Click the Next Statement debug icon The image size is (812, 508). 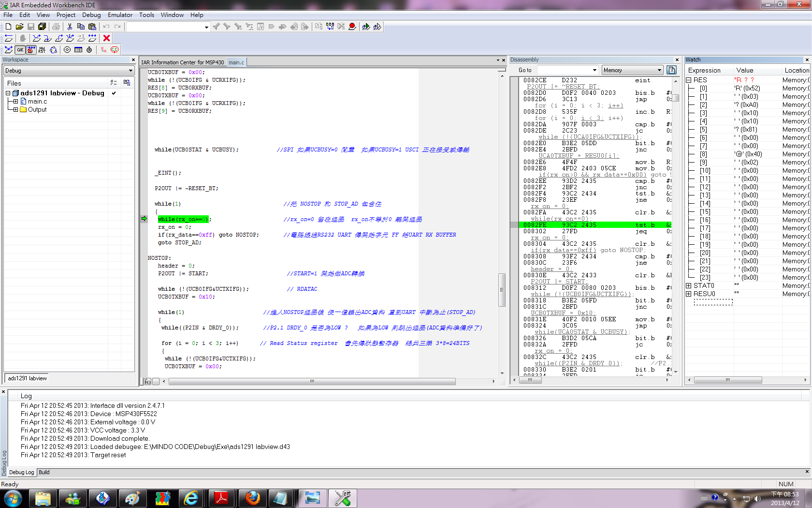click(70, 38)
